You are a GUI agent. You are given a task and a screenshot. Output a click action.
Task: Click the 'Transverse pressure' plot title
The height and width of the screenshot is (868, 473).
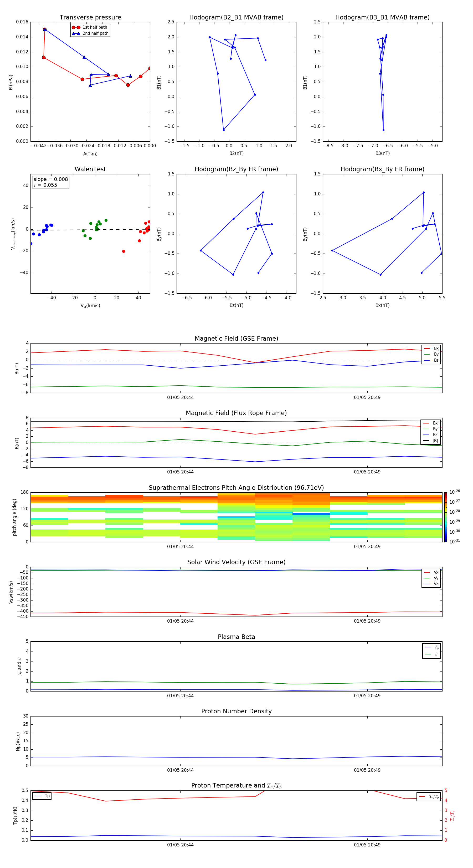point(90,18)
